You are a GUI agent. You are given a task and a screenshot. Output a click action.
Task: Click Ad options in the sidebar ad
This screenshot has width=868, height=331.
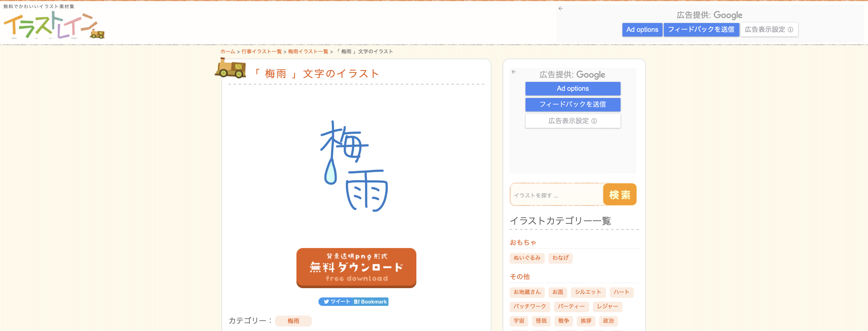click(x=572, y=89)
